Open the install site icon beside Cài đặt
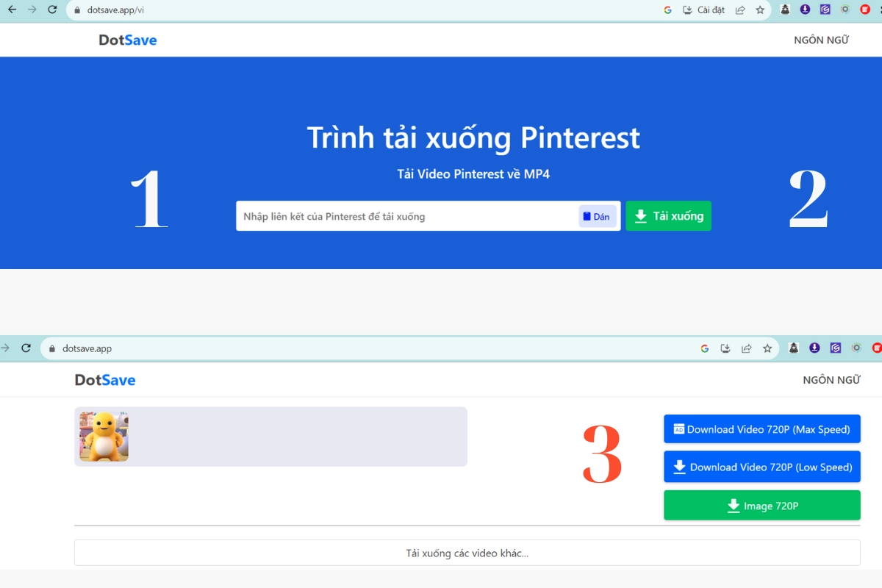 tap(686, 10)
